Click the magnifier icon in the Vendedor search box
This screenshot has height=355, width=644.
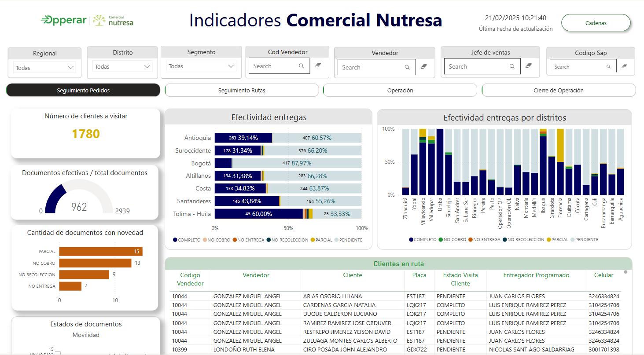pos(408,67)
